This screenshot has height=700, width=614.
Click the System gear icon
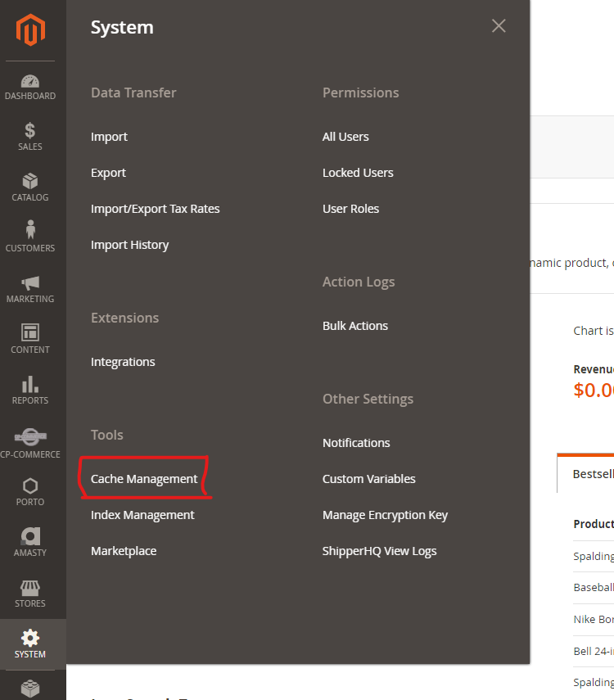pos(30,639)
